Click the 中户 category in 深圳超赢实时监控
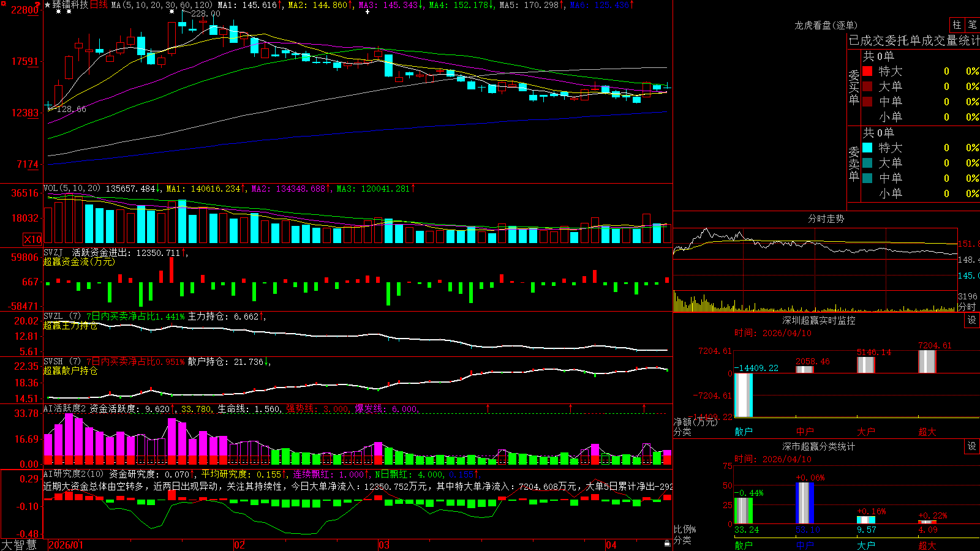The image size is (980, 551). pyautogui.click(x=805, y=432)
